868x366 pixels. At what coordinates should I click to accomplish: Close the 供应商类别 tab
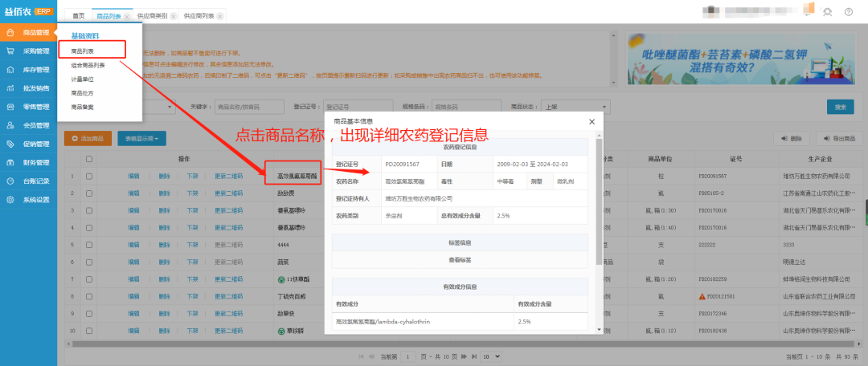[x=174, y=17]
